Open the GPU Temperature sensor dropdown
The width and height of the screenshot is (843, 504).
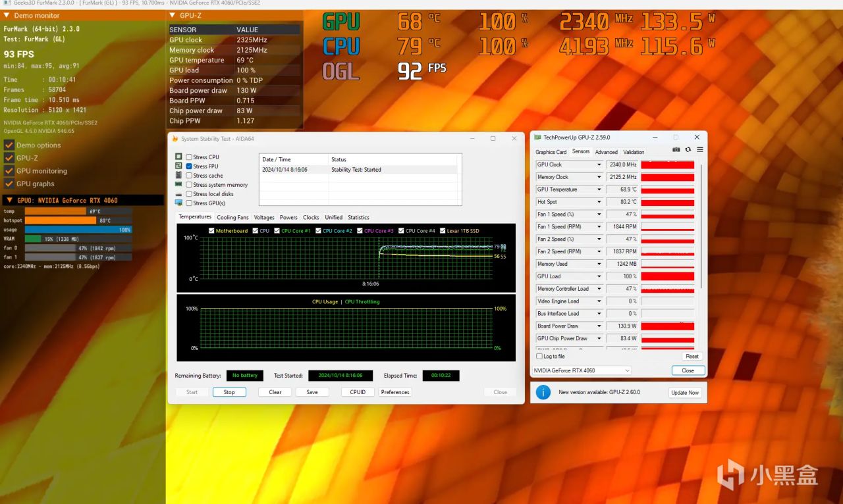coord(599,189)
